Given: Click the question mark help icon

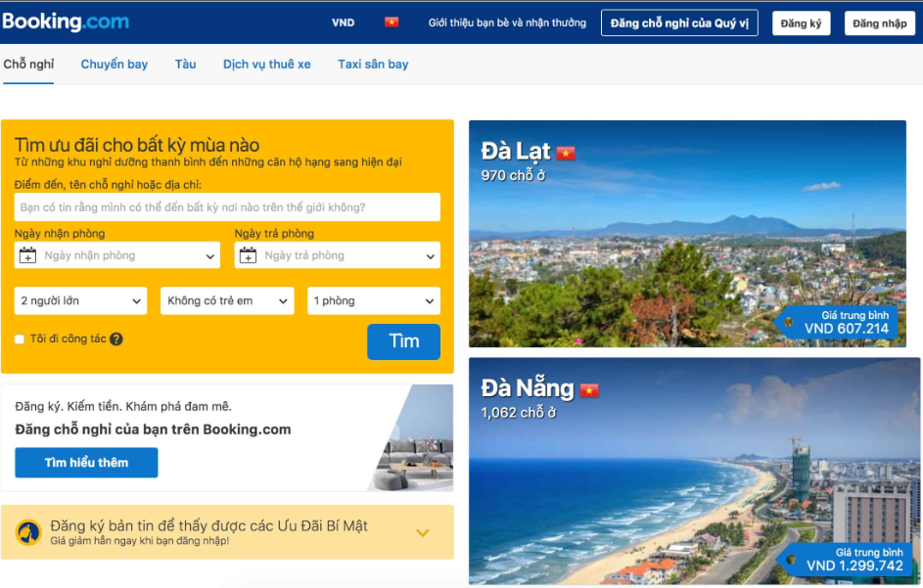Looking at the screenshot, I should point(115,339).
